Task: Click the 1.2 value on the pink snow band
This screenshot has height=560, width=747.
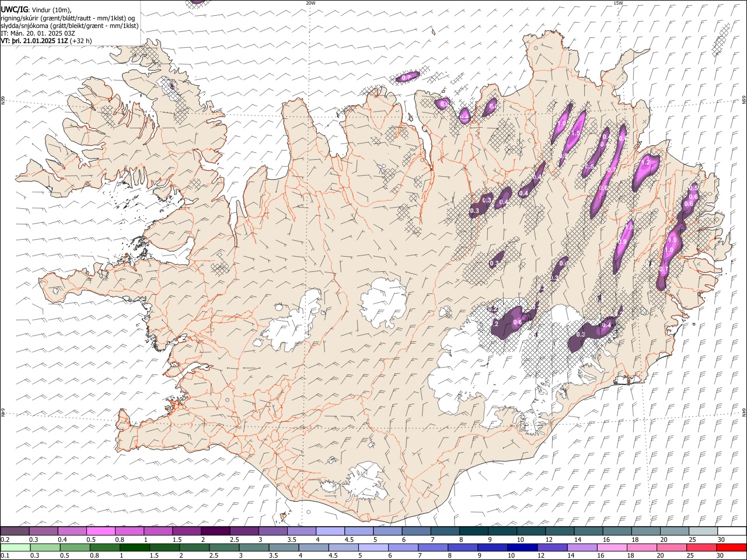Action: tap(645, 164)
